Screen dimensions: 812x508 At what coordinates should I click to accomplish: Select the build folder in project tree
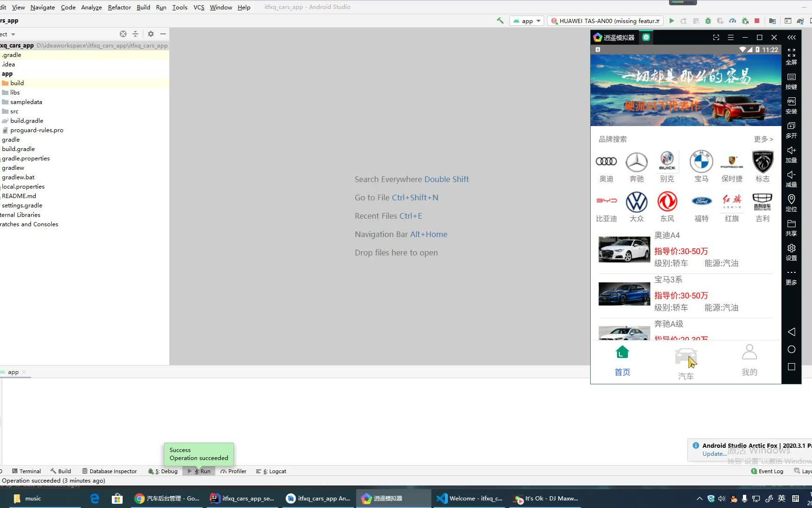pyautogui.click(x=17, y=83)
